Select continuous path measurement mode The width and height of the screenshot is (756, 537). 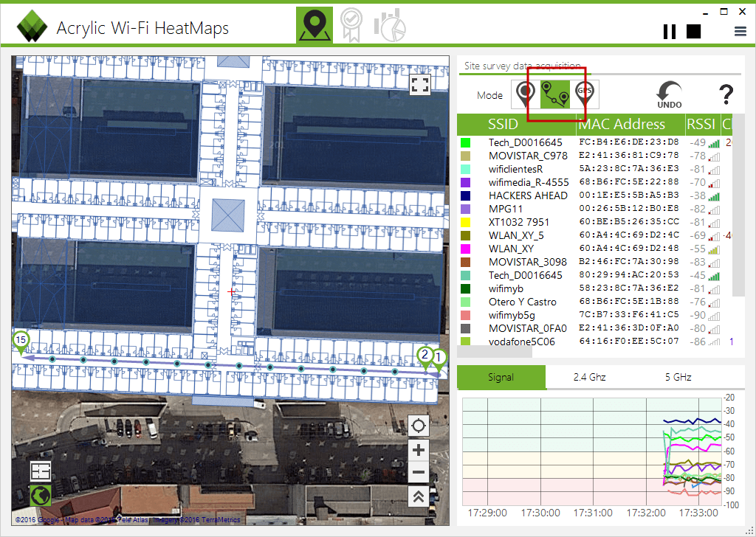(x=555, y=94)
